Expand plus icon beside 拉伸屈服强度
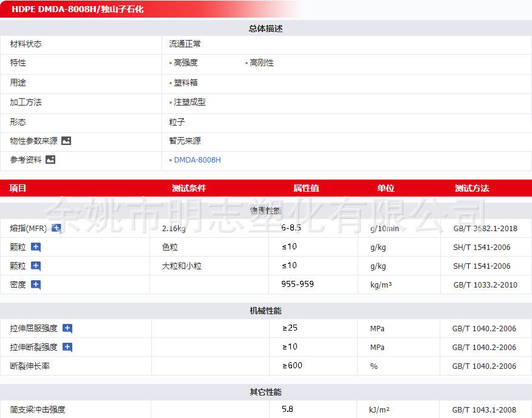 tap(67, 328)
